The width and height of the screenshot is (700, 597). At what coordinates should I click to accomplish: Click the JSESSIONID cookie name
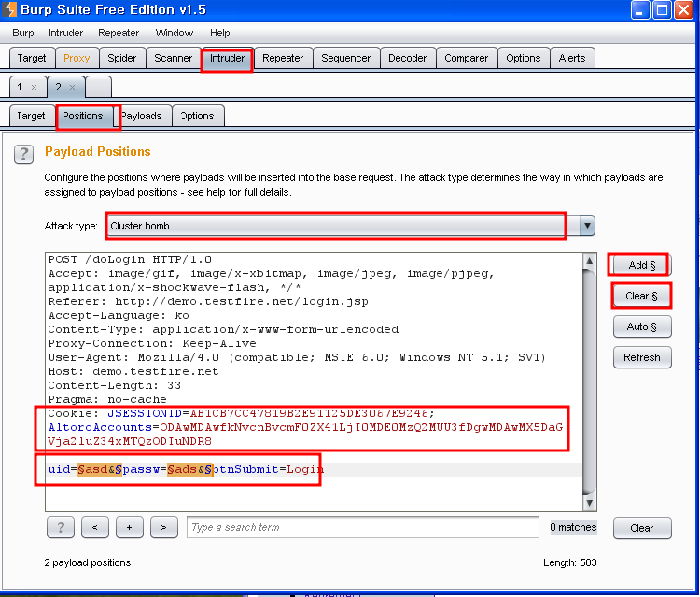click(x=145, y=413)
